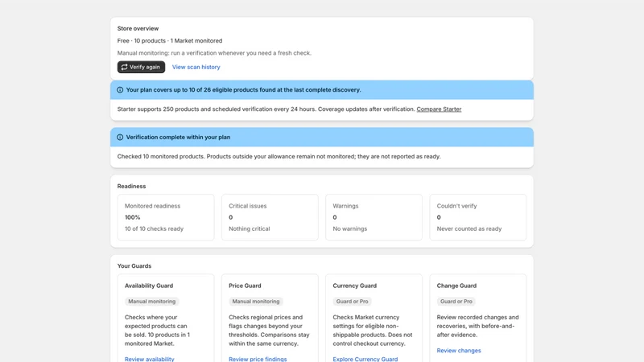Click 'Verification complete within your plan' banner text
Screen dimensions: 644x362
pos(178,137)
